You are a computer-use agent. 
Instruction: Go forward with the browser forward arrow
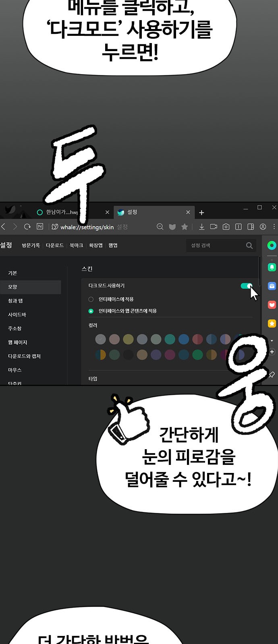(x=15, y=227)
